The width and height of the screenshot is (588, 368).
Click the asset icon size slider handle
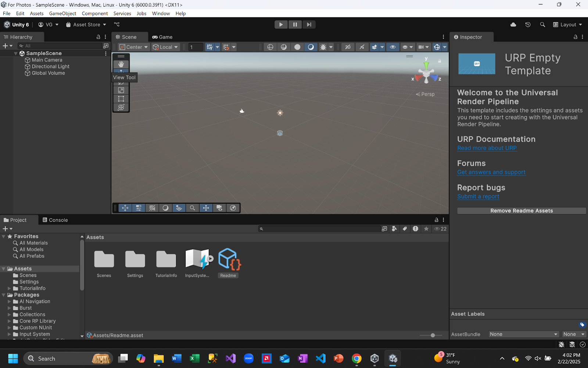433,335
